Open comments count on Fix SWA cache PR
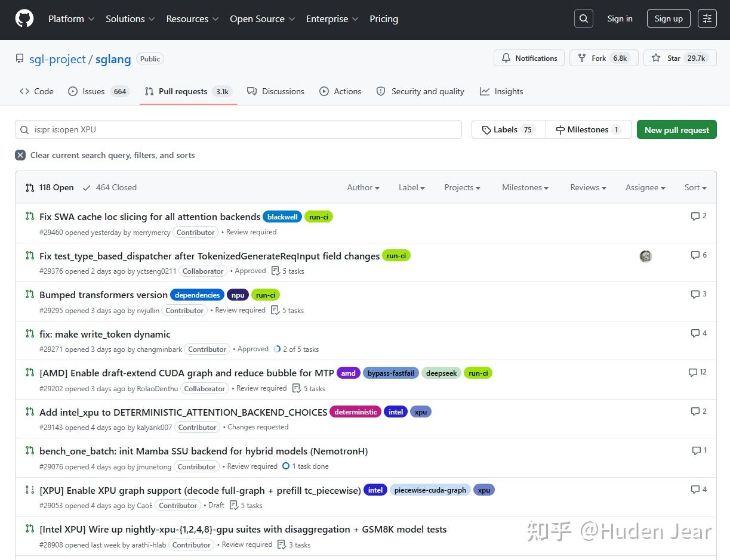 click(x=698, y=216)
